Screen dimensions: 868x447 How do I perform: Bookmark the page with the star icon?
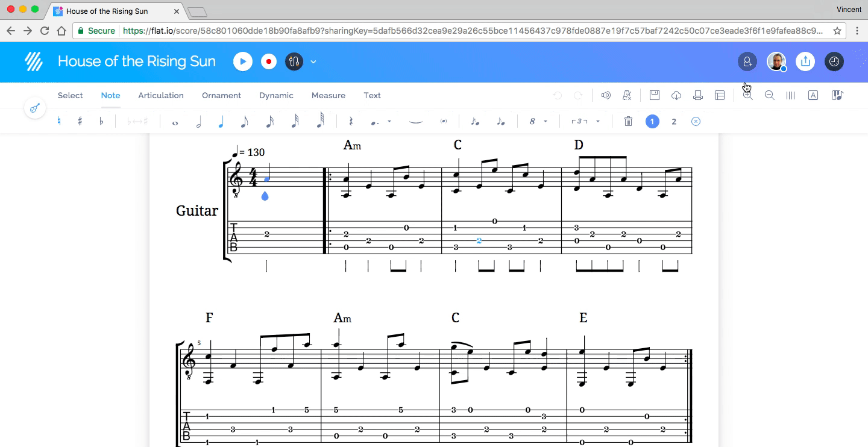click(837, 31)
